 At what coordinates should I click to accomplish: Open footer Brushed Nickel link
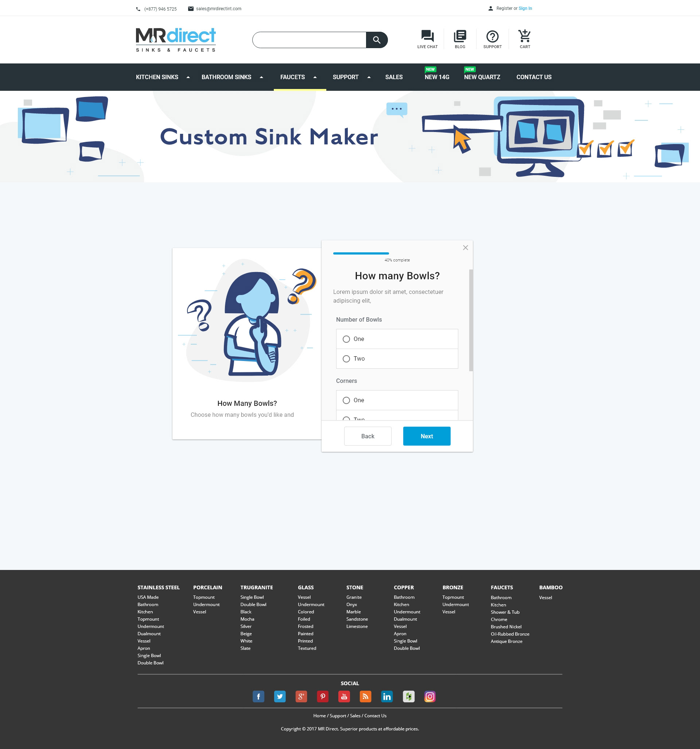[x=506, y=626]
